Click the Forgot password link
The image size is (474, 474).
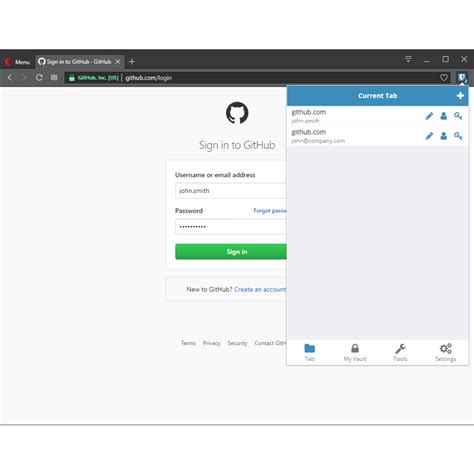[270, 211]
